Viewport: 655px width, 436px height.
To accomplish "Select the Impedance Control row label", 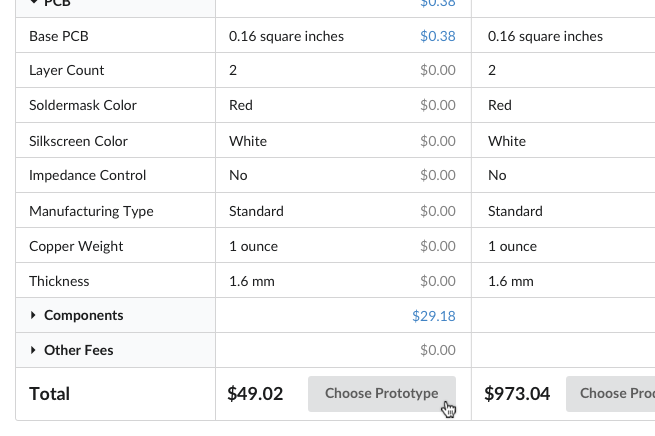I will tap(87, 175).
